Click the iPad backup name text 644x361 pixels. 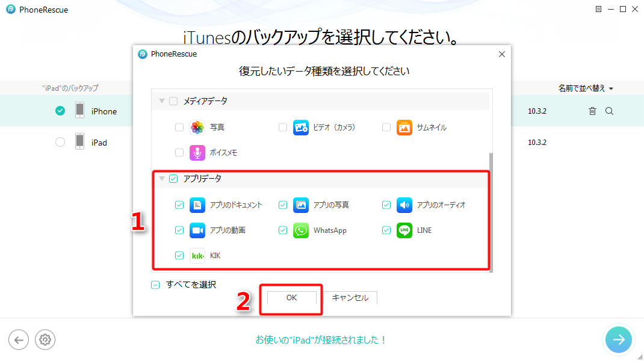pos(99,143)
